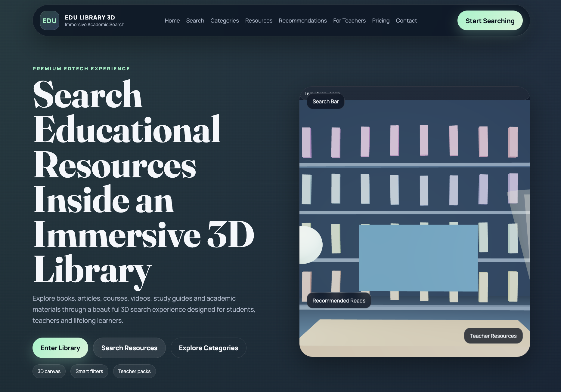Select the Teacher packs chip
This screenshot has height=392, width=561.
tap(135, 371)
